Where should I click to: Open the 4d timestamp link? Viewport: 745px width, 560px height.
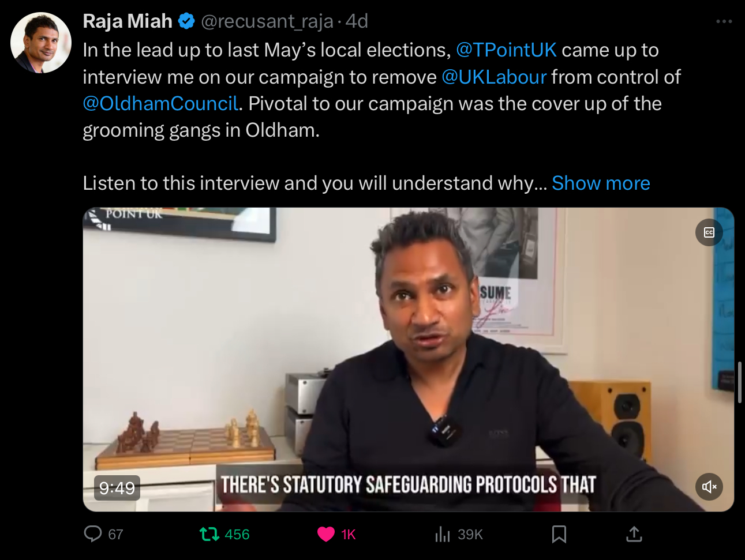tap(357, 21)
